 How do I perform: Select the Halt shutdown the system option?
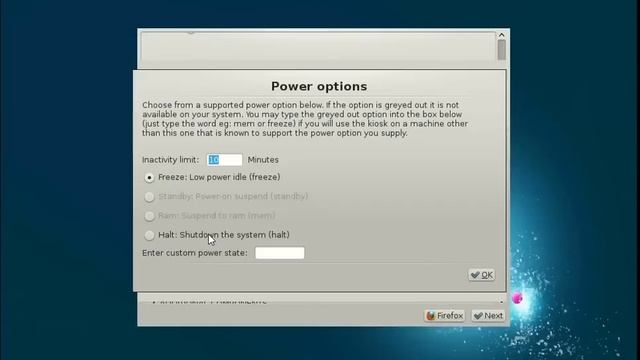149,235
